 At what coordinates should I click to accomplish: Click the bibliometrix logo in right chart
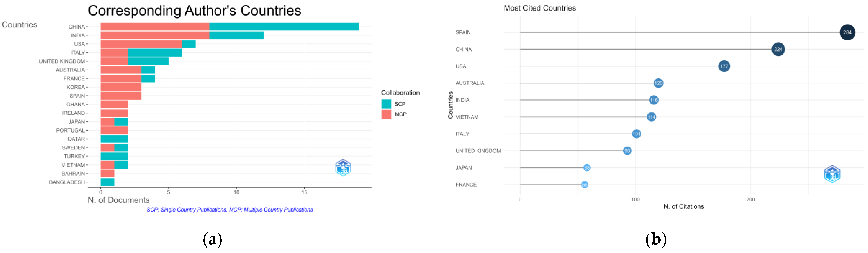coord(832,174)
